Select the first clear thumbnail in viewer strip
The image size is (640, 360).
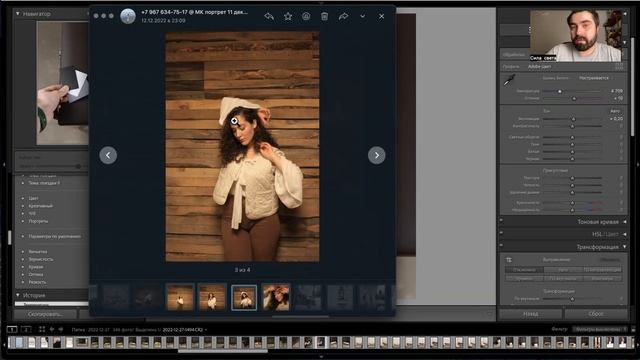tap(180, 297)
